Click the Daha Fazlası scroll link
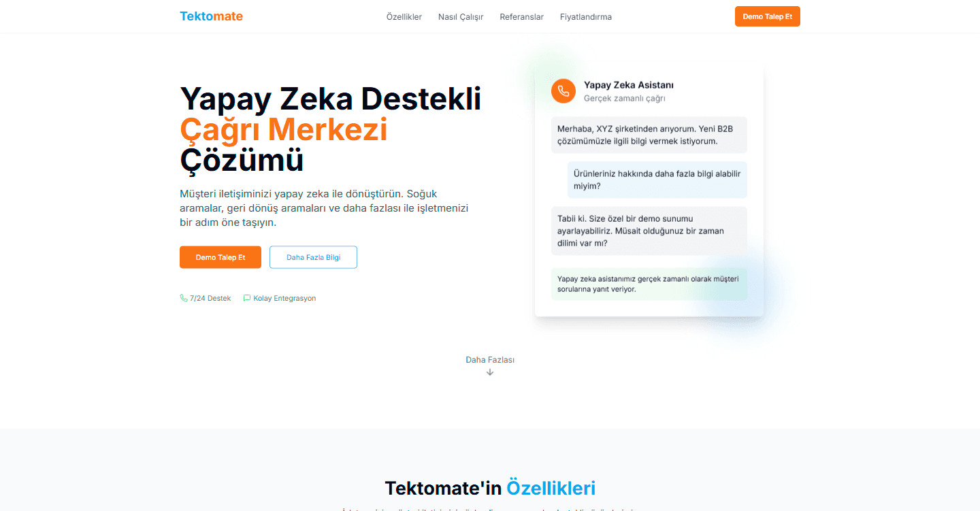 490,360
